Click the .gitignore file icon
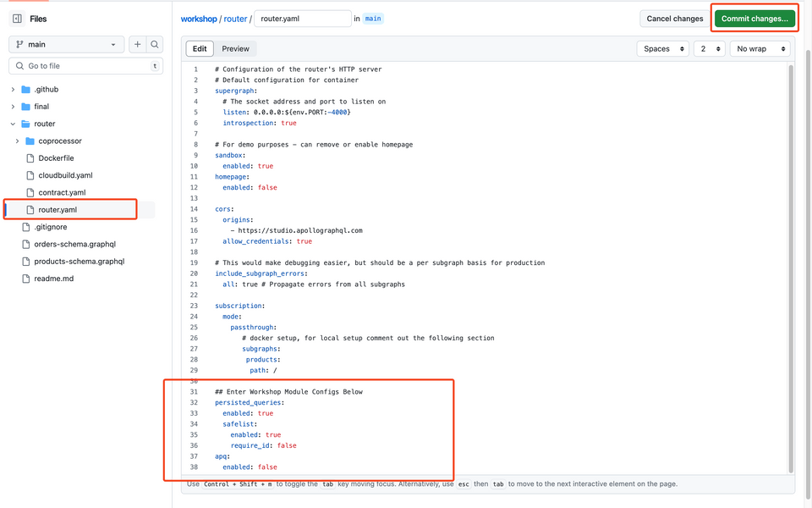Screen dimensions: 812x508 [x=26, y=227]
